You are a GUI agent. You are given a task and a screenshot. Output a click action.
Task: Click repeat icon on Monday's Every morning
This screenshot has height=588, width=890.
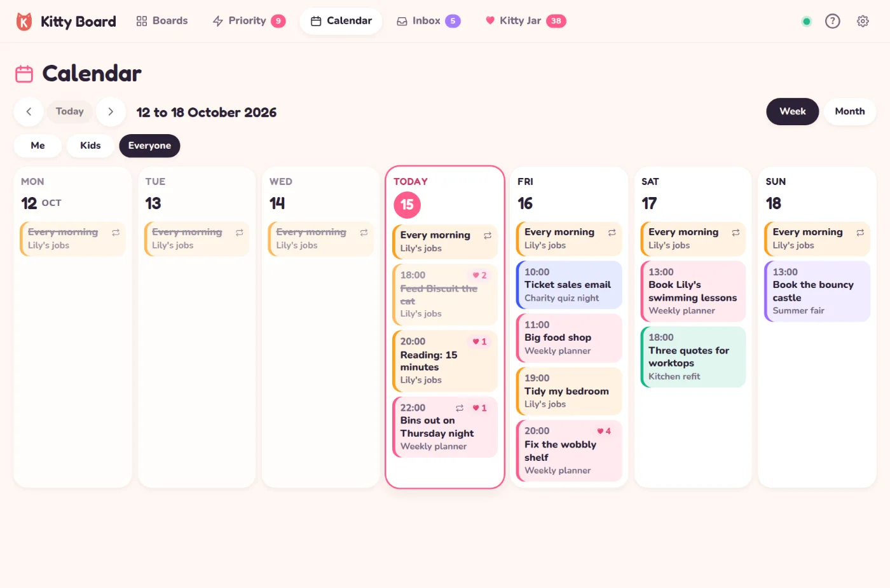coord(116,233)
